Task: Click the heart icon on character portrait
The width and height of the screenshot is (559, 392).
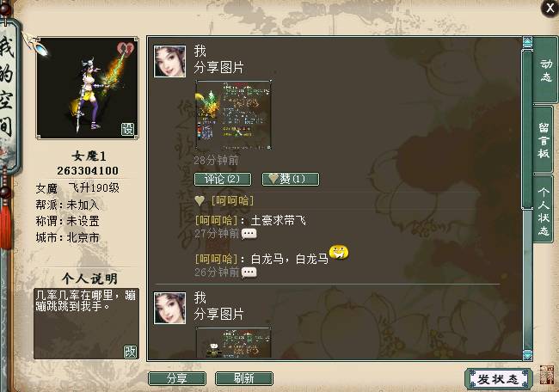Action: (x=126, y=48)
